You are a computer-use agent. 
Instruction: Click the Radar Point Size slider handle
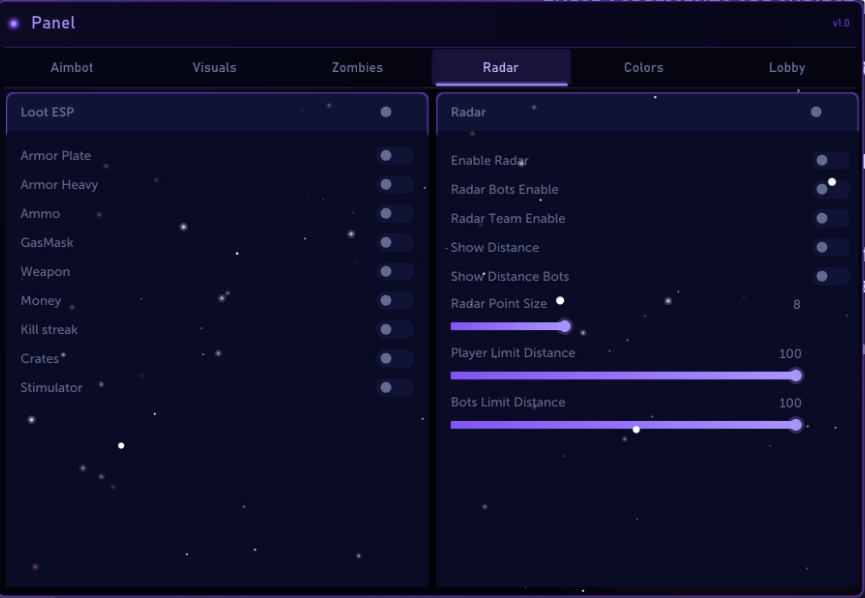tap(564, 326)
